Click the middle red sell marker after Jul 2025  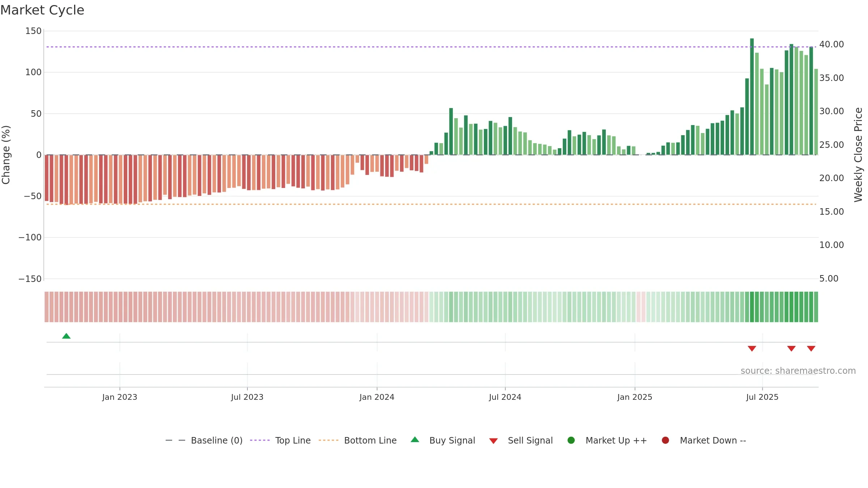[791, 348]
